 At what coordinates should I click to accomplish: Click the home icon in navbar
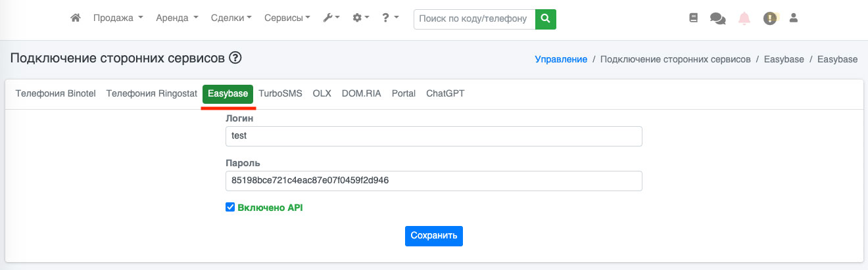[76, 18]
